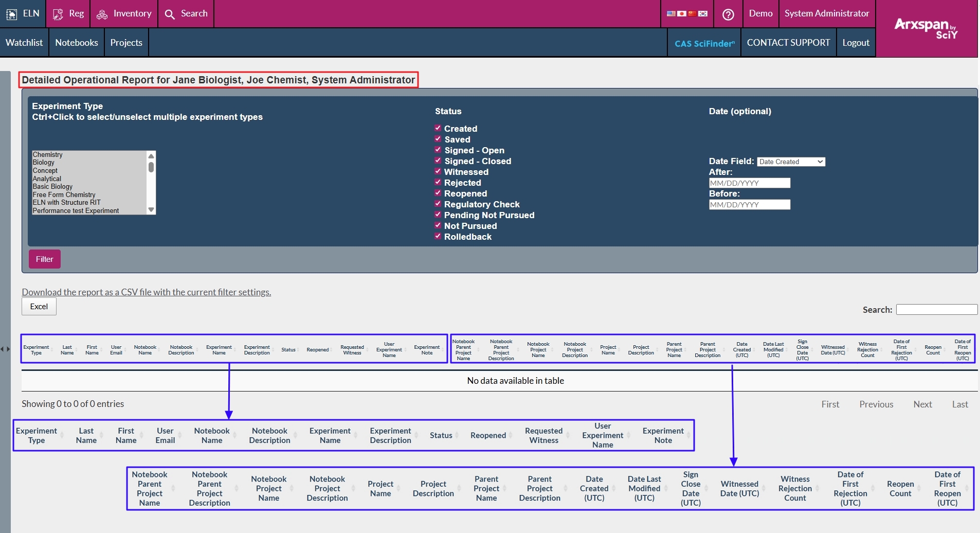Go to the Projects menu

coord(126,43)
